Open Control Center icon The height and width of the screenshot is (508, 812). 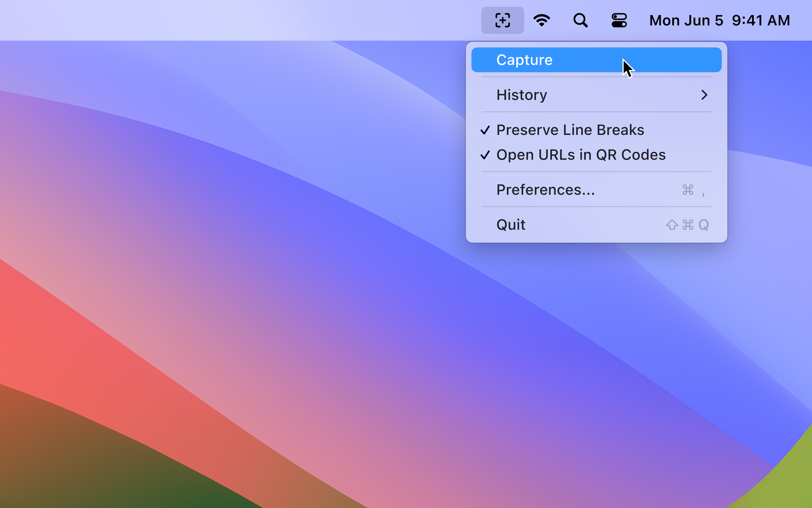click(x=619, y=20)
